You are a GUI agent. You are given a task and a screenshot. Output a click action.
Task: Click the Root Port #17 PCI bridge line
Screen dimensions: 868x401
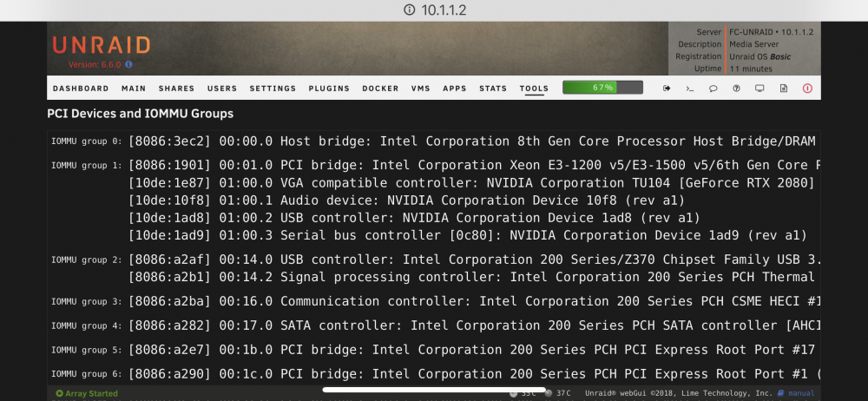[471, 350]
